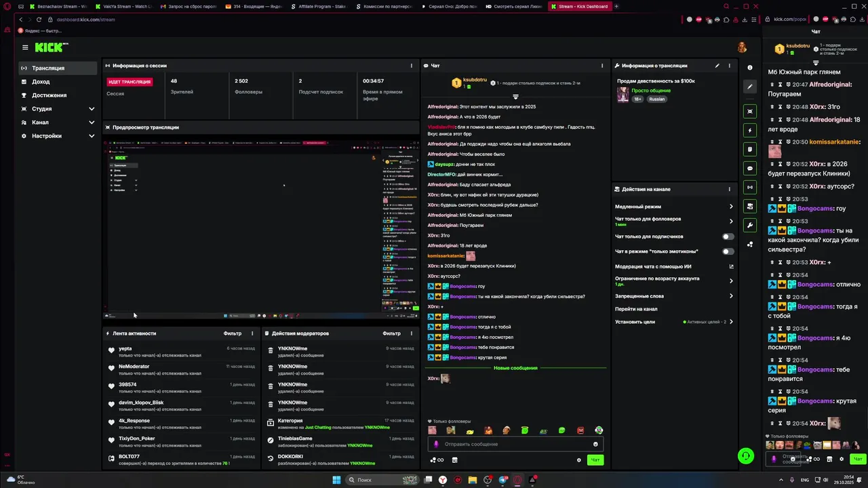This screenshot has width=868, height=488.
Task: Click the Kick logo
Action: pos(52,47)
